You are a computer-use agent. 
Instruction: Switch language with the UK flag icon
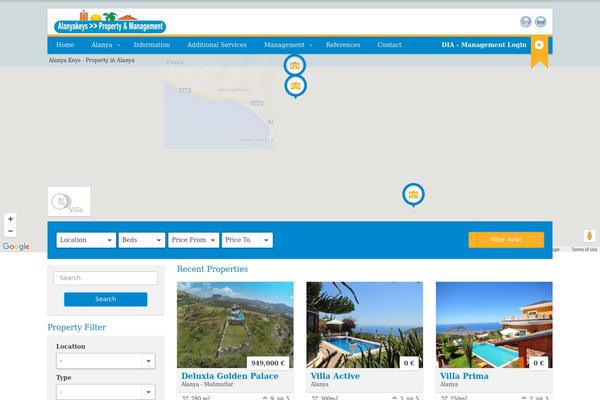[x=525, y=21]
